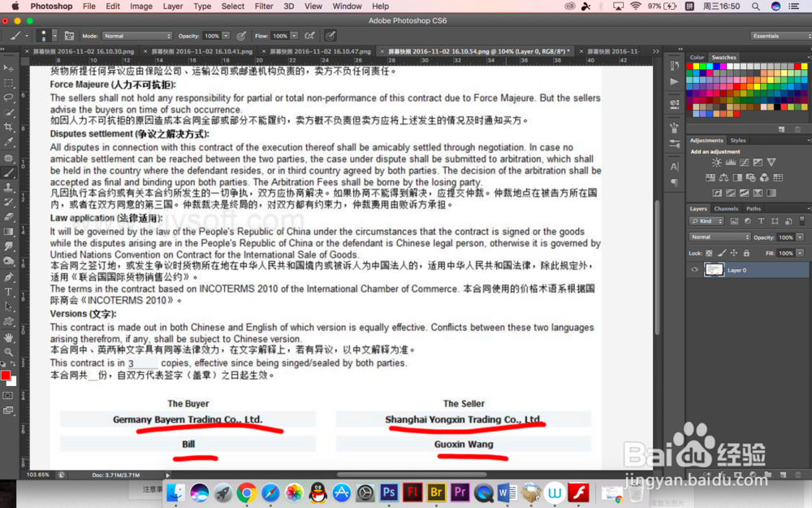Screen dimensions: 812x508
Task: Toggle tablet pressure controls opacity
Action: click(241, 36)
